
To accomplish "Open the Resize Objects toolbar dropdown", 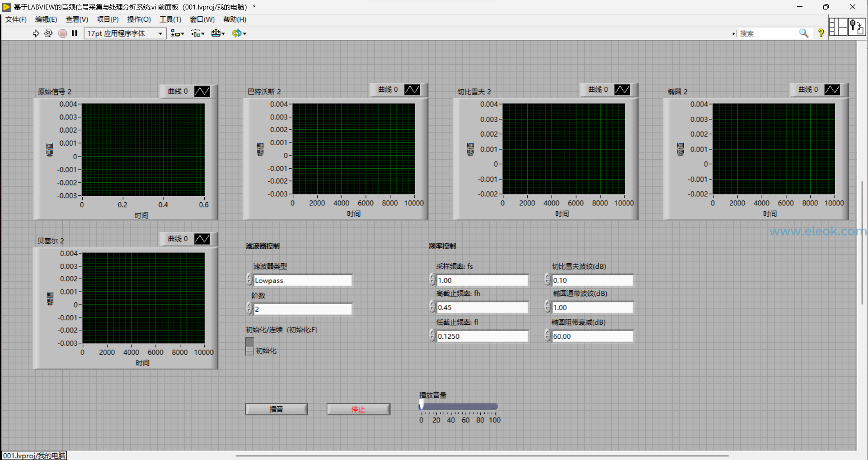I will point(218,33).
